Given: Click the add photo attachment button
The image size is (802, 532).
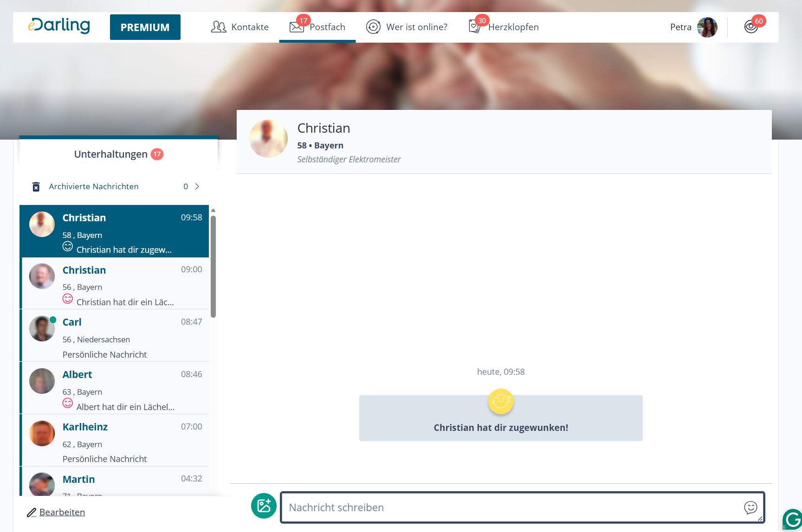Looking at the screenshot, I should click(264, 506).
